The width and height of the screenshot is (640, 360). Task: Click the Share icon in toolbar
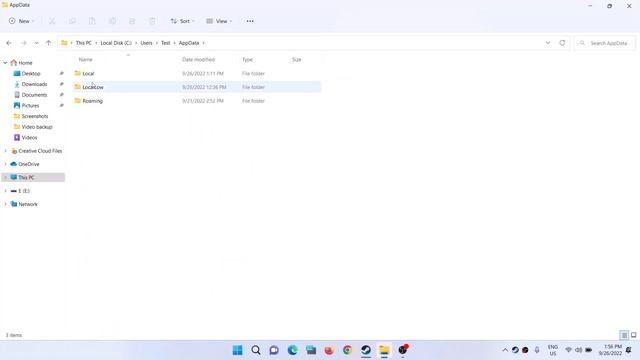coord(132,21)
